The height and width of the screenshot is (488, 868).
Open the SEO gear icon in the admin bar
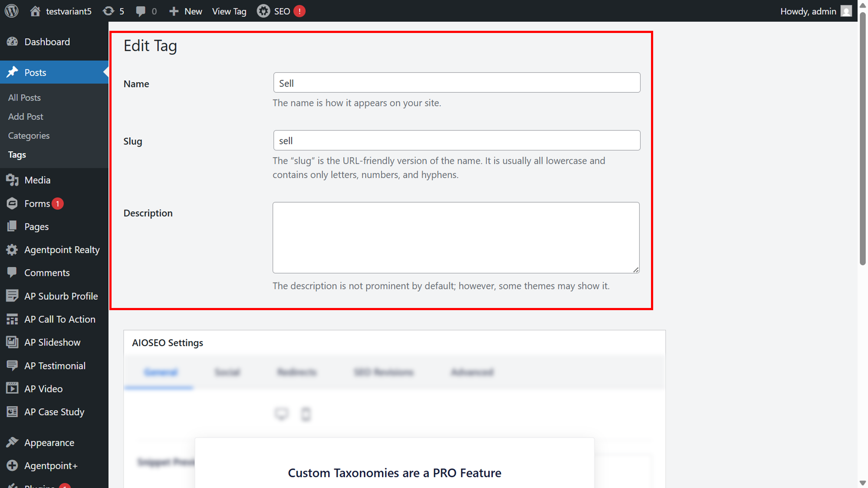coord(263,11)
